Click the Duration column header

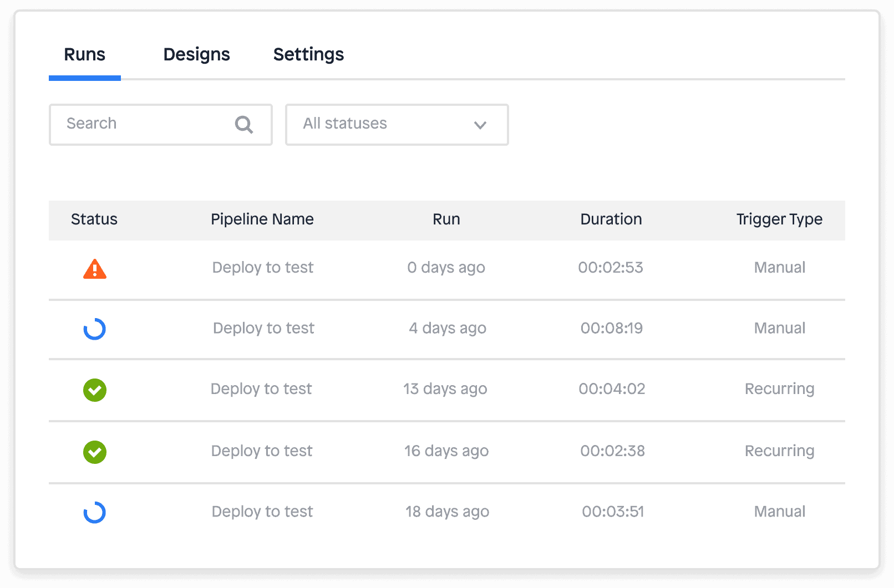coord(611,219)
